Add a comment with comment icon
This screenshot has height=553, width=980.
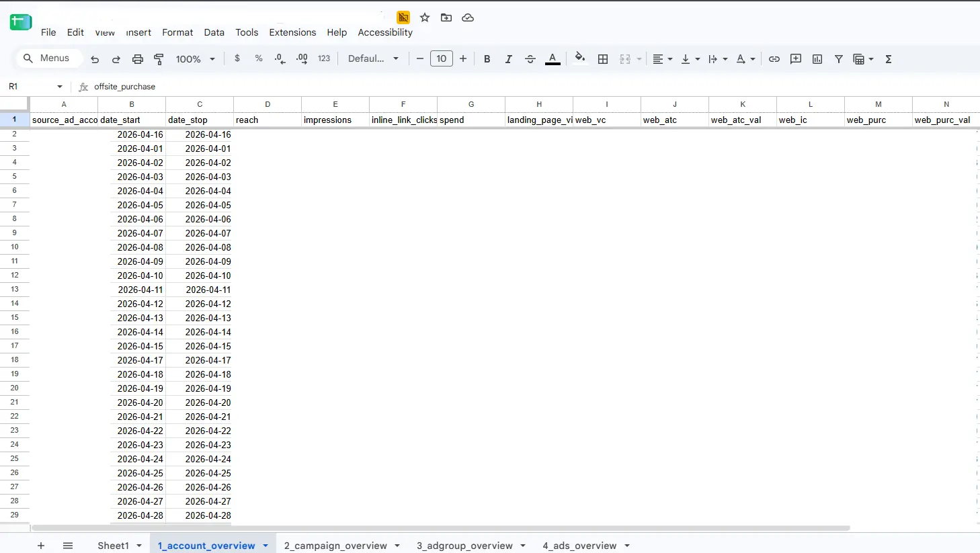(796, 59)
